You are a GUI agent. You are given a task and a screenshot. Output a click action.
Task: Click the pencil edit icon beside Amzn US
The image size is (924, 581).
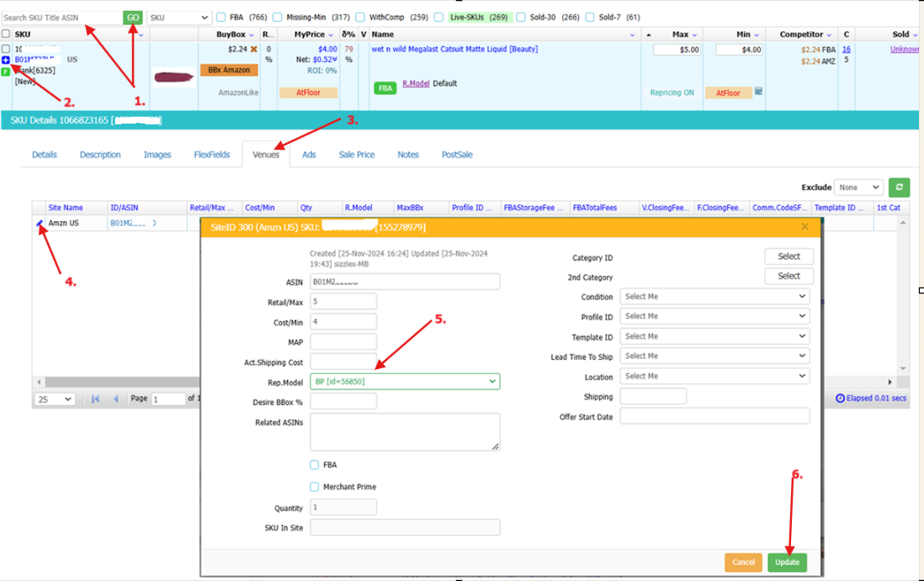40,223
